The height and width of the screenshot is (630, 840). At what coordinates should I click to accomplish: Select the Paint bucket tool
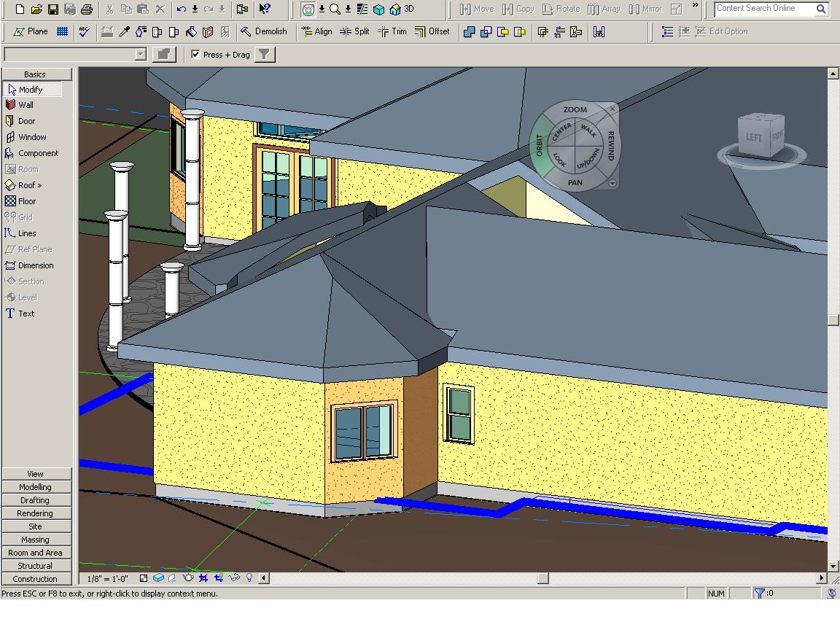coord(191,31)
